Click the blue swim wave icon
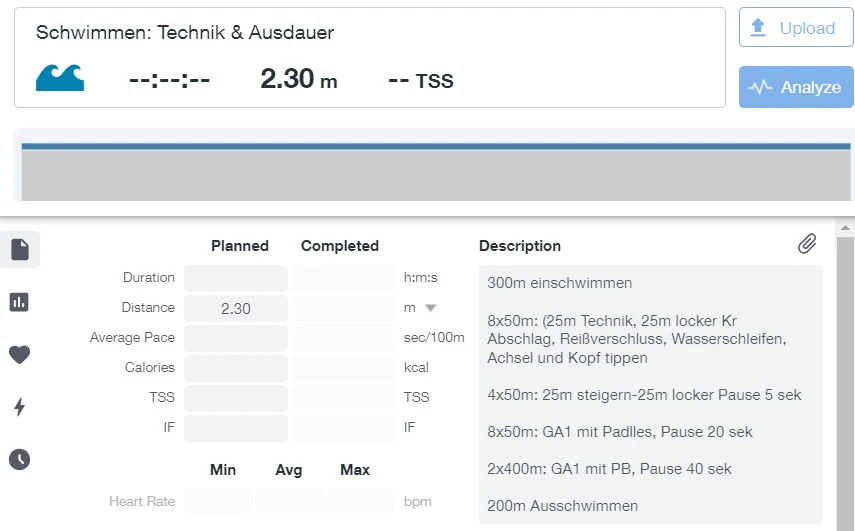Screen dimensions: 855x531 click(x=60, y=77)
